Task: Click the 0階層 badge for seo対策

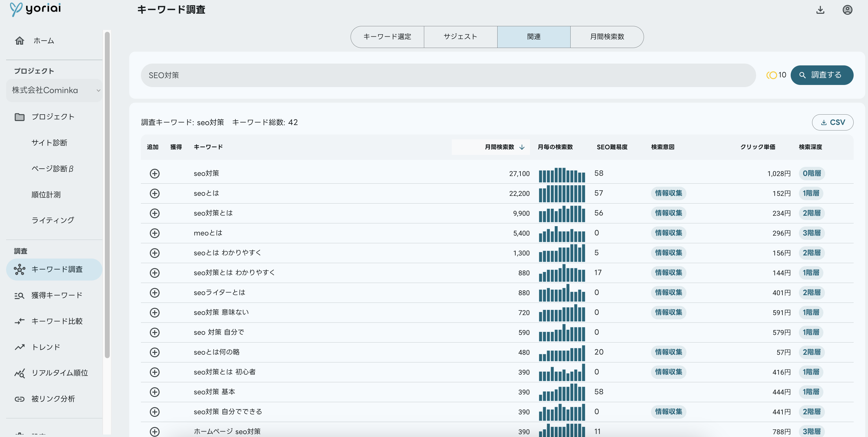Action: (x=811, y=174)
